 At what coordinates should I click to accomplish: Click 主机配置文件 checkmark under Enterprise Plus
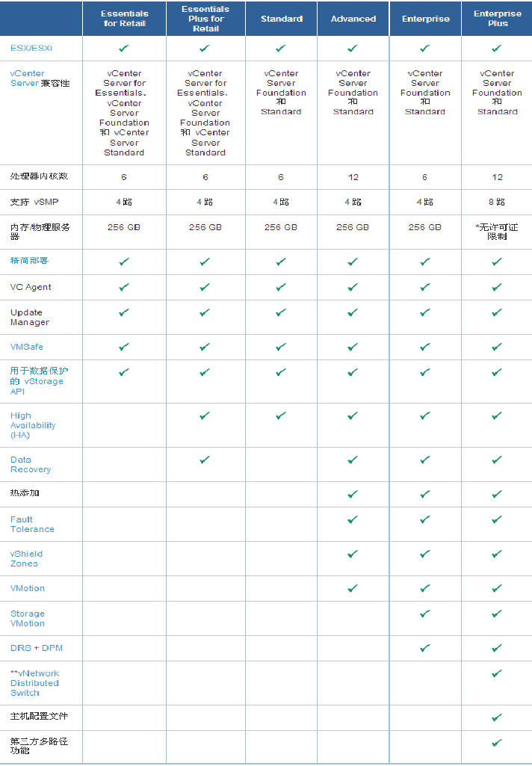[x=497, y=717]
